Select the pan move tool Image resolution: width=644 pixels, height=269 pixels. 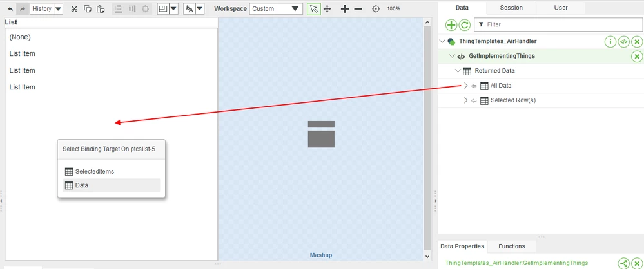pos(327,8)
